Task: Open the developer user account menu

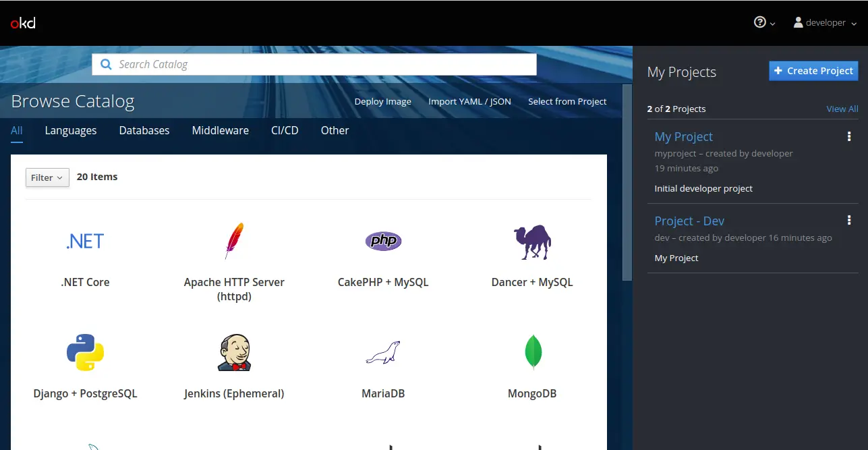Action: [x=824, y=23]
